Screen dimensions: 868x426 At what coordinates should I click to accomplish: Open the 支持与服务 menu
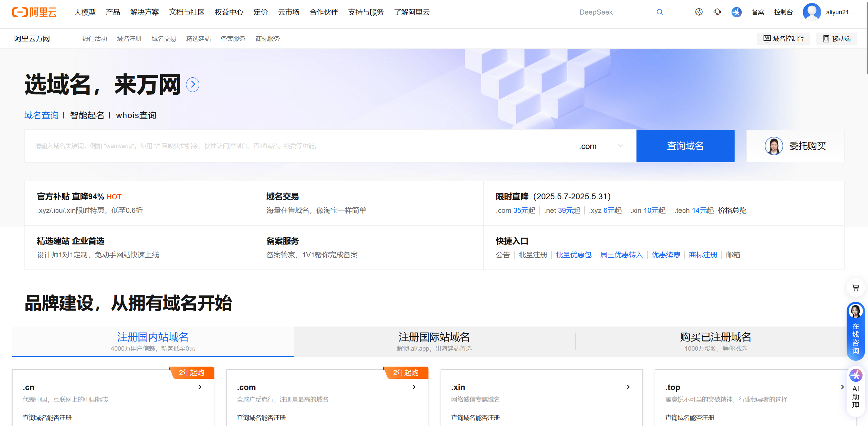pos(366,12)
